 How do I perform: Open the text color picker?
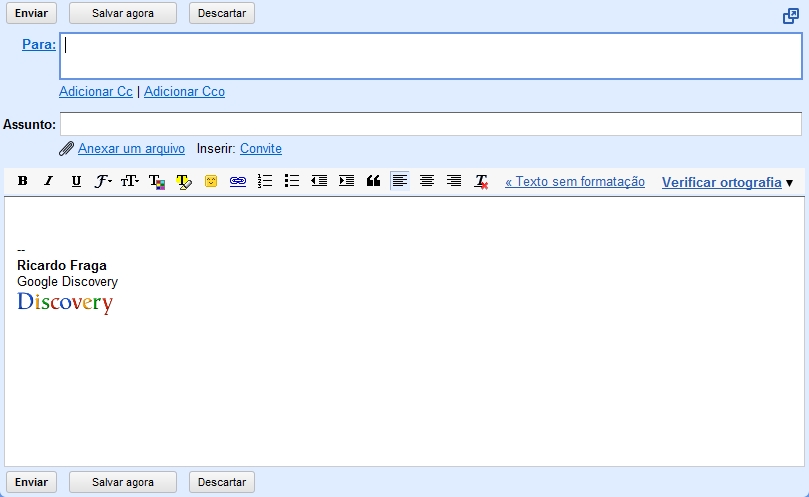tap(157, 182)
